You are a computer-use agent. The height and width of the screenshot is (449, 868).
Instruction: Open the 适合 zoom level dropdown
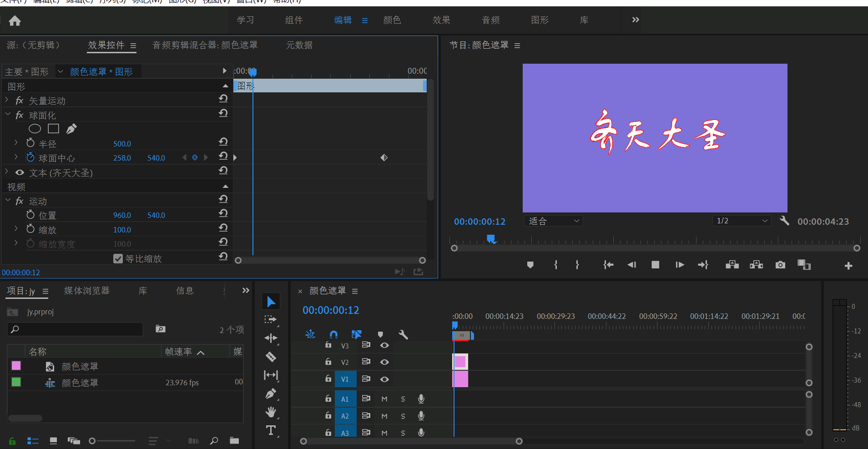tap(552, 221)
